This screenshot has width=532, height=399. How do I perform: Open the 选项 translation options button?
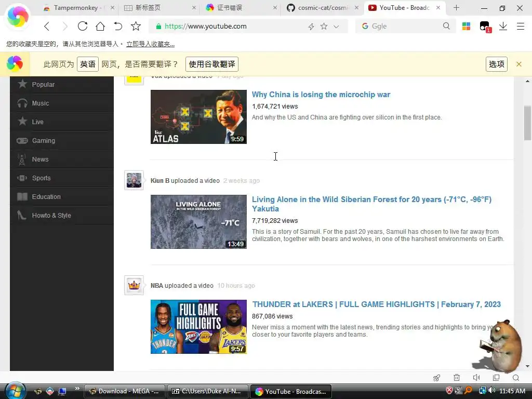(496, 64)
